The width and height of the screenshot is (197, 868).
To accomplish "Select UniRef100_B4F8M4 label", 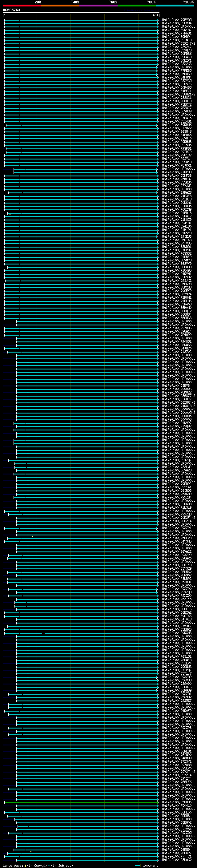I will pyautogui.click(x=177, y=77).
